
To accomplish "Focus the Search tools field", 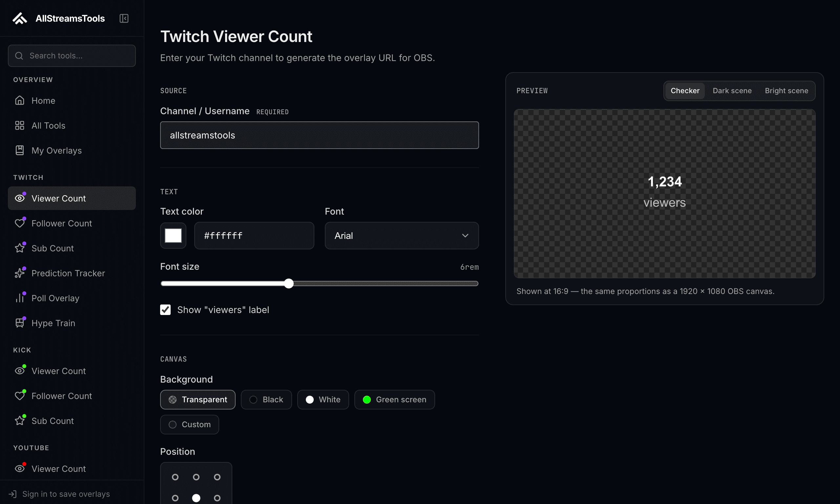I will point(72,56).
